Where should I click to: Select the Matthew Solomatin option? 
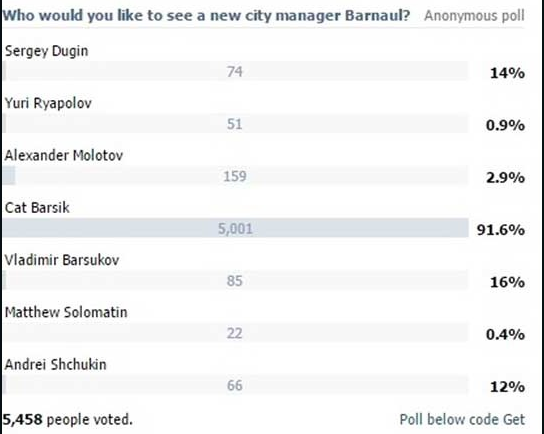pos(66,312)
